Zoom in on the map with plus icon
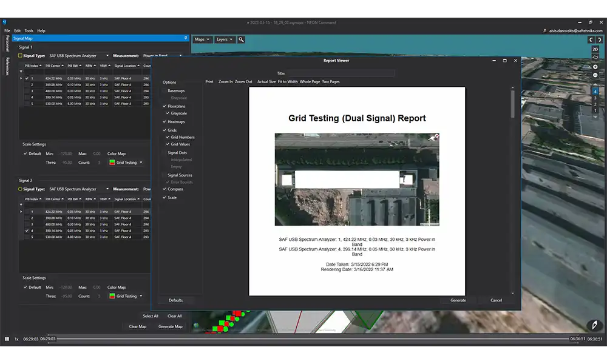Screen dimensions: 607x364 coord(595,67)
